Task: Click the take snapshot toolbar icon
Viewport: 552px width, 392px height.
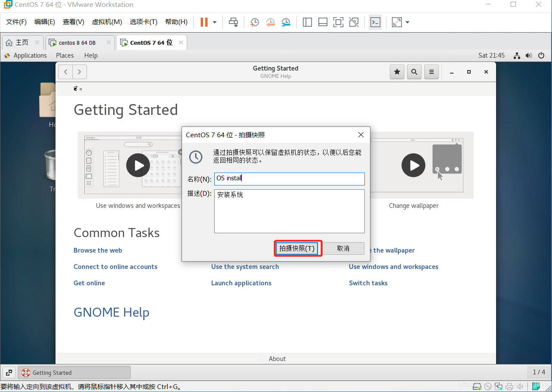Action: point(255,22)
